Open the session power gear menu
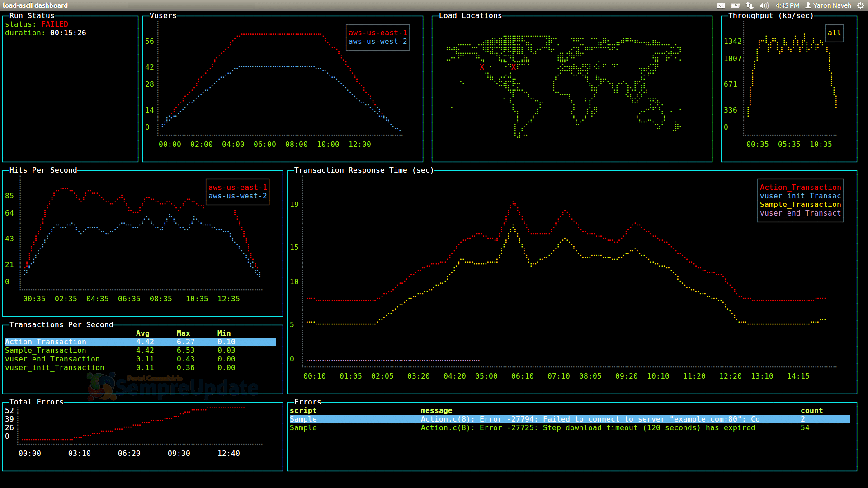The image size is (868, 488). pos(861,5)
